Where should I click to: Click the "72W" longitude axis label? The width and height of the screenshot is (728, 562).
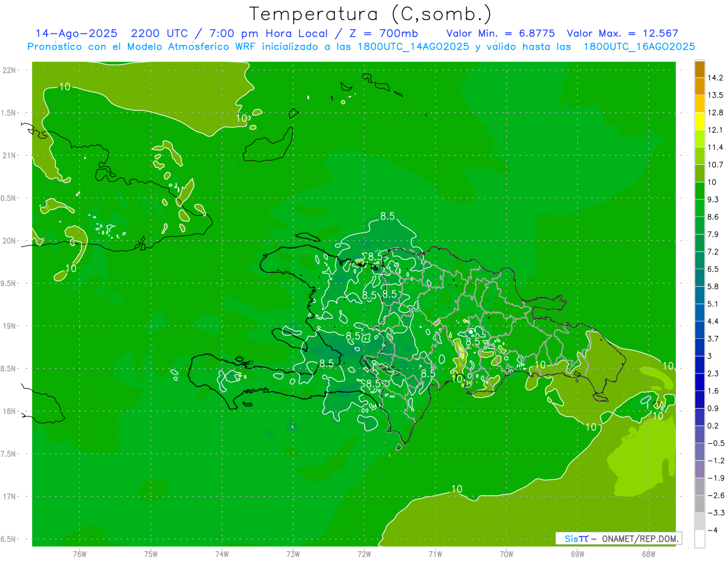click(x=364, y=554)
